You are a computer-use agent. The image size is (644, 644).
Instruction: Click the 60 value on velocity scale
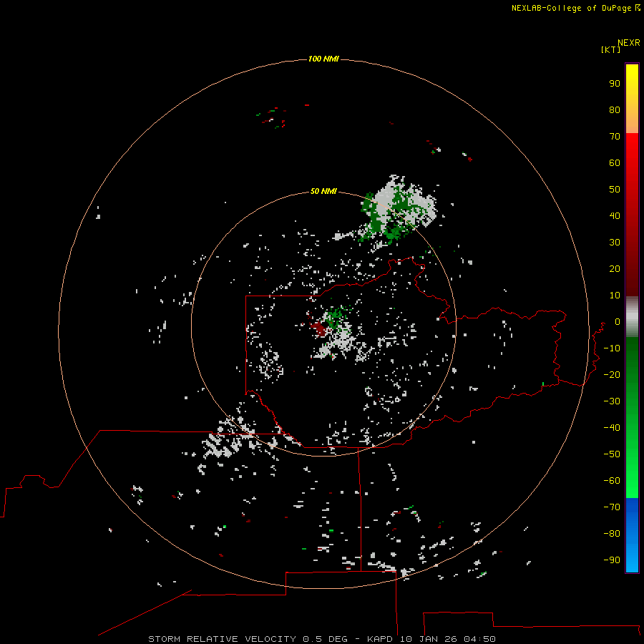coord(615,162)
